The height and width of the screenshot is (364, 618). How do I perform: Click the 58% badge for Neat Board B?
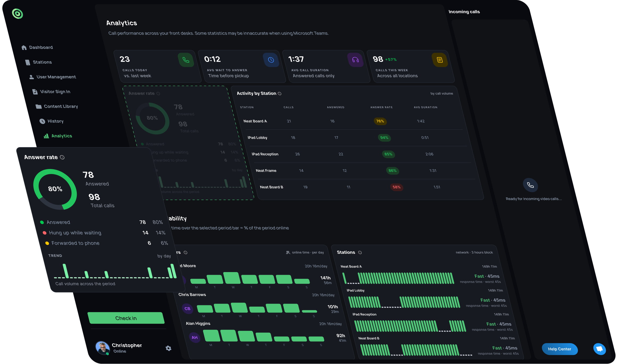tap(396, 187)
